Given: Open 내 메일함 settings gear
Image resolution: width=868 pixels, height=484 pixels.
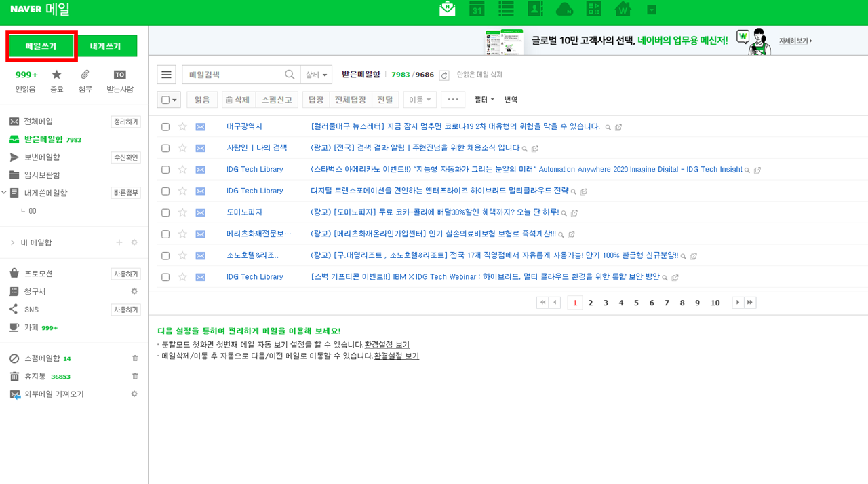Looking at the screenshot, I should pos(134,242).
